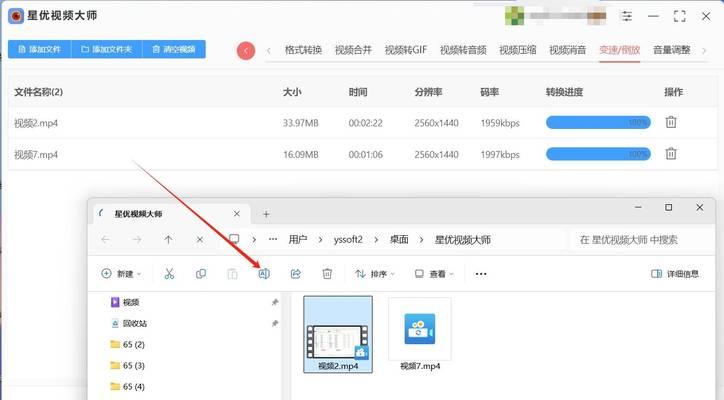This screenshot has height=400, width=724.
Task: Open the settings sliders icon in title bar
Action: (627, 16)
